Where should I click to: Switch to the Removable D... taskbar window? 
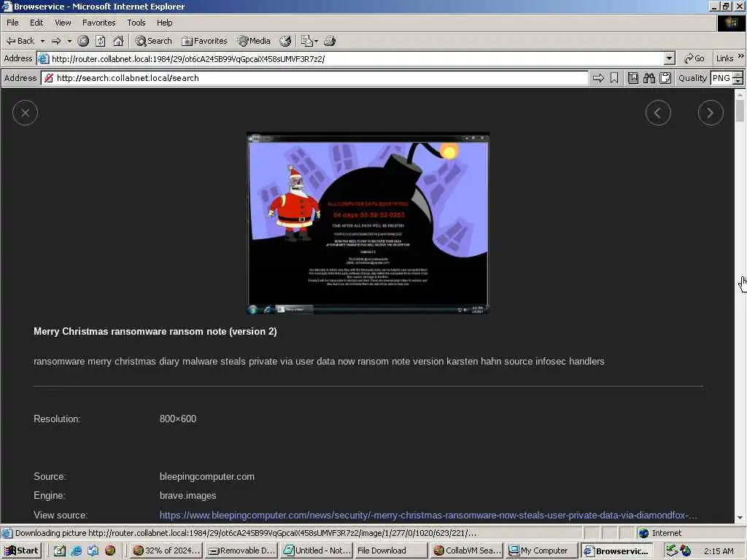coord(241,551)
